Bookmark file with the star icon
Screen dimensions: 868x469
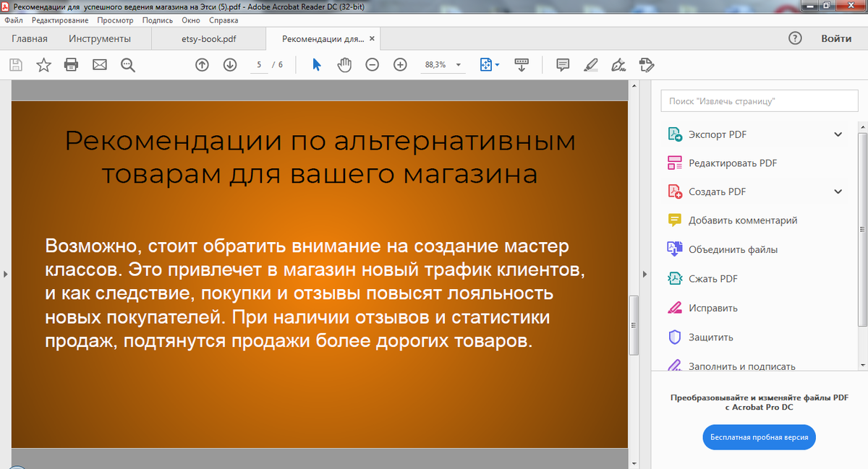click(44, 65)
